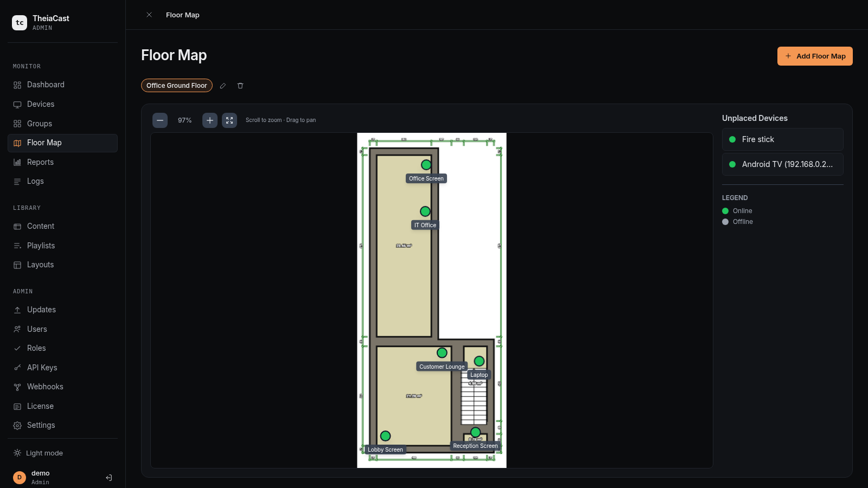
Task: Click the logout icon next to demo
Action: 109,478
